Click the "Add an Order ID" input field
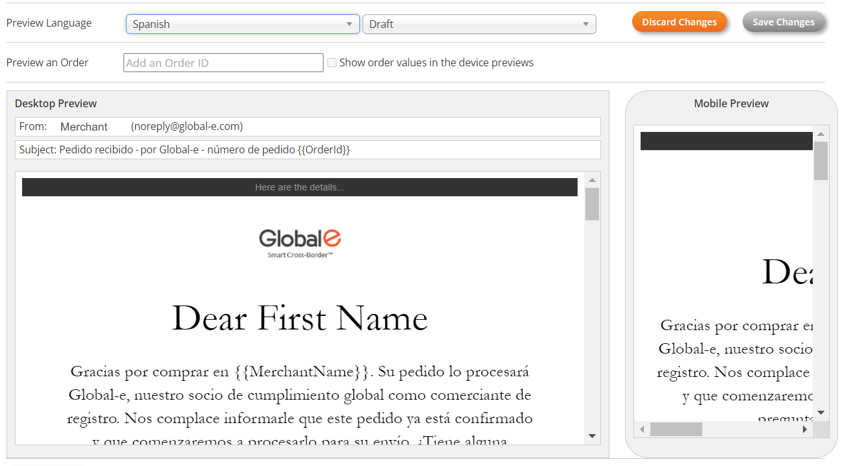 [x=223, y=62]
